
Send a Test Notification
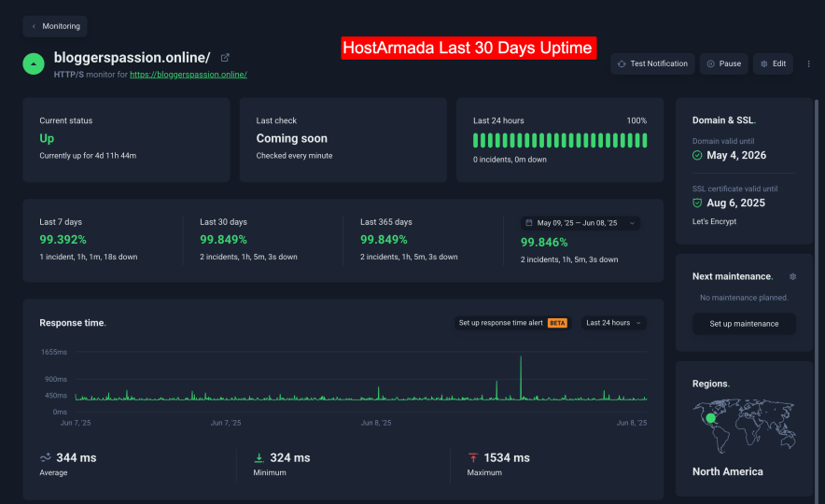click(652, 63)
